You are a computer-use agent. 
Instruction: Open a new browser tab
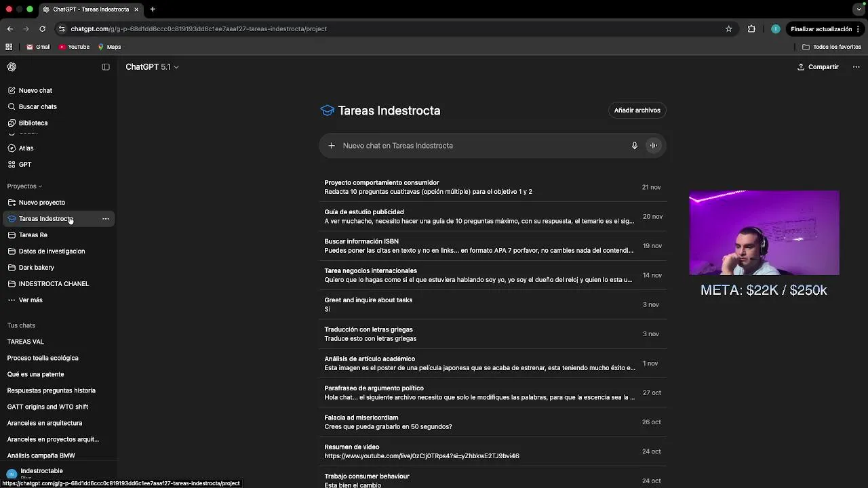(153, 9)
